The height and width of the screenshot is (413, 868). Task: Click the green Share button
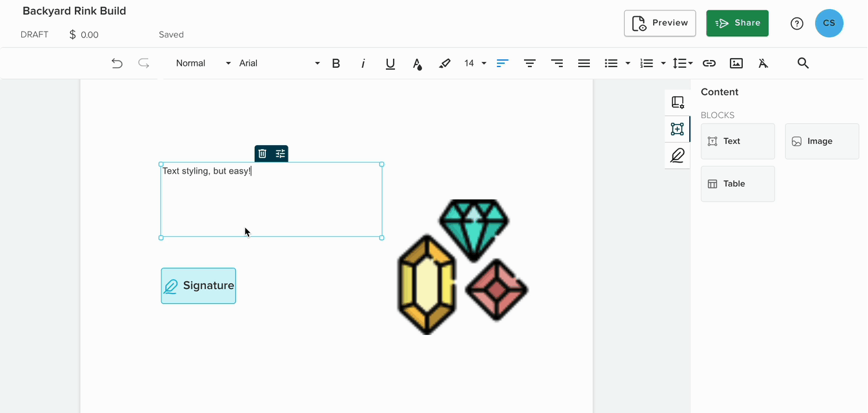(737, 23)
